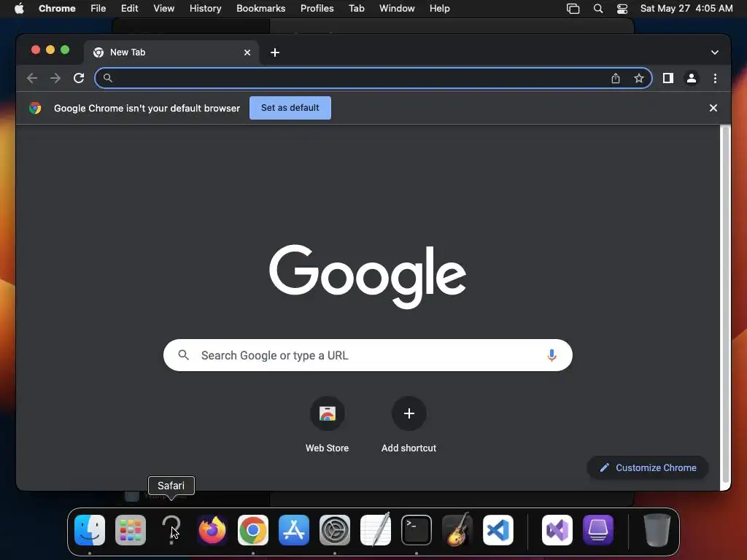Open Control Center in menu bar
Viewport: 747px width, 560px height.
pos(622,9)
